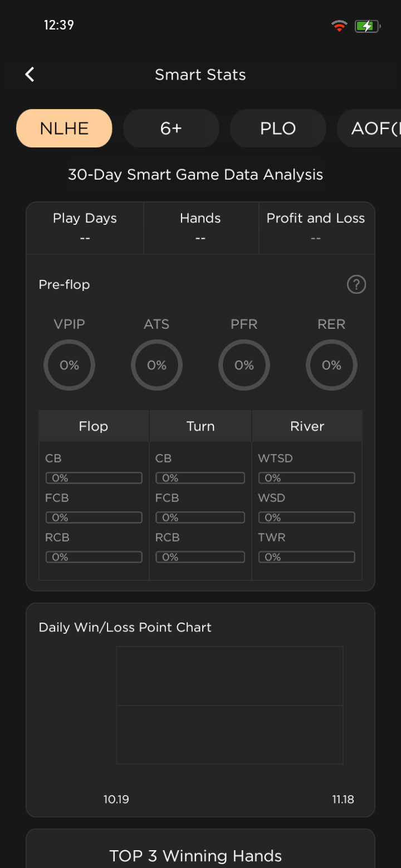Tap the Turn column header
Screen dimensions: 401x868
pyautogui.click(x=200, y=426)
